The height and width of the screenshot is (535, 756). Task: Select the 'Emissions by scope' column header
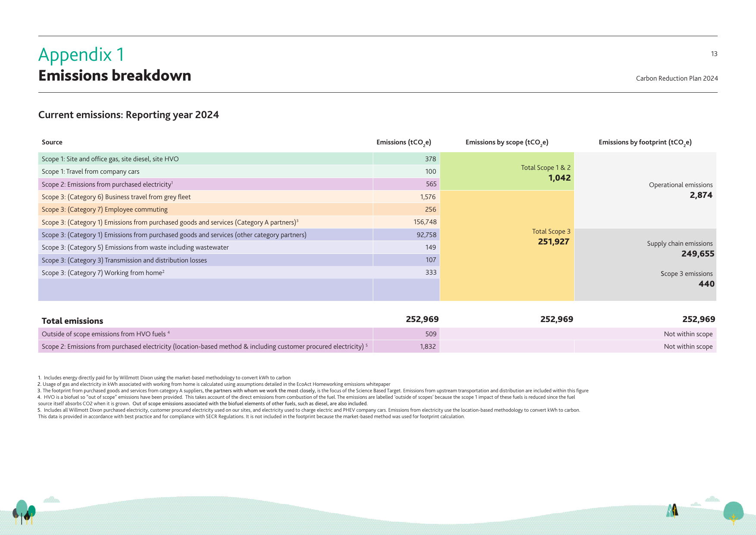[507, 143]
